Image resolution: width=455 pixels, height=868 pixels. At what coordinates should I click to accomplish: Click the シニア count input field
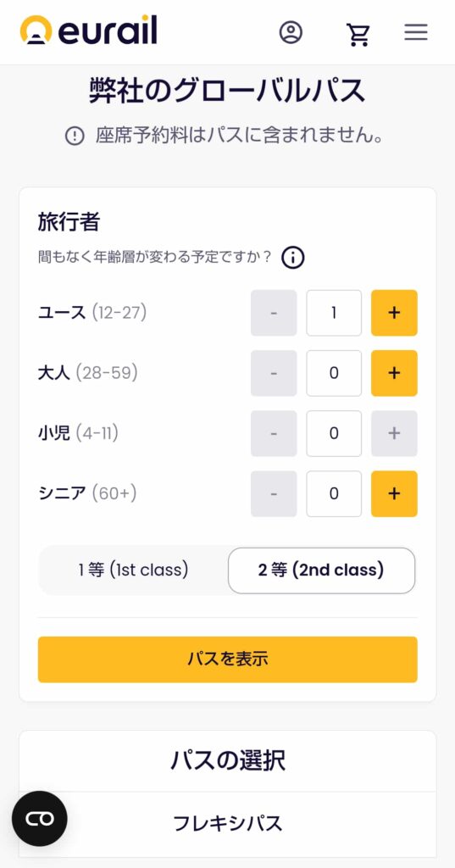click(x=334, y=494)
